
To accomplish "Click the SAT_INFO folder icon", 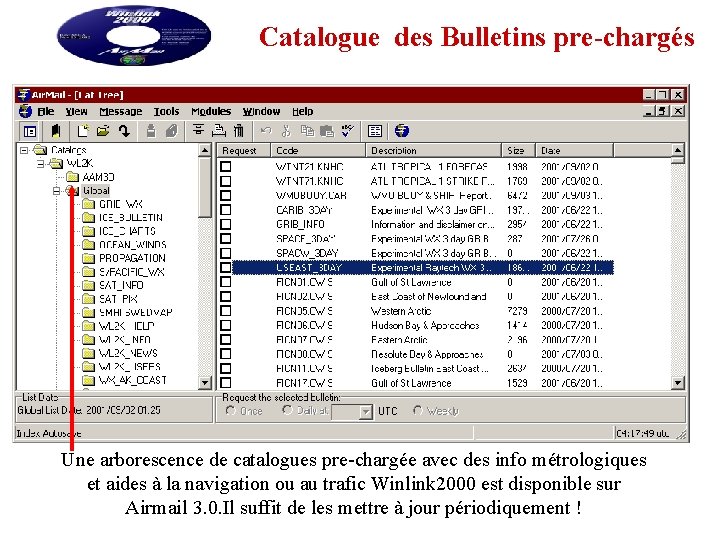I will tap(88, 285).
